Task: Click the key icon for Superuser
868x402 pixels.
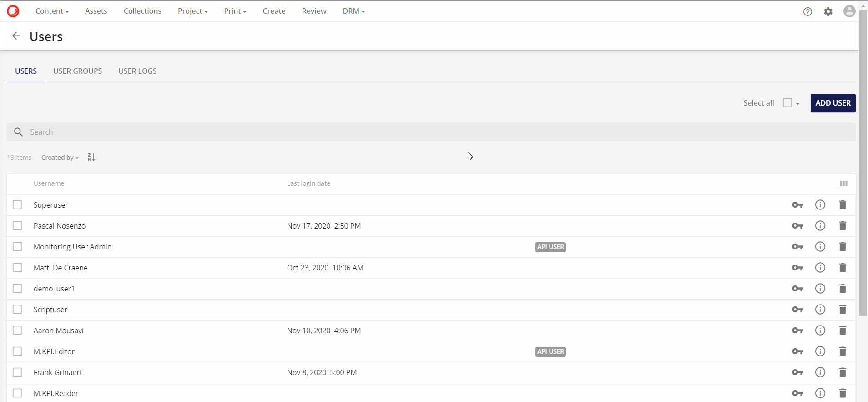Action: 797,205
